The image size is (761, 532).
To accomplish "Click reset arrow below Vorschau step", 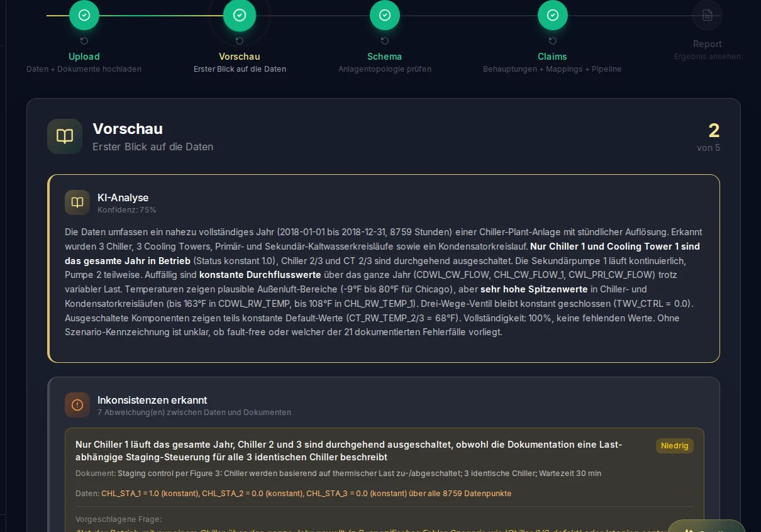I will click(240, 41).
